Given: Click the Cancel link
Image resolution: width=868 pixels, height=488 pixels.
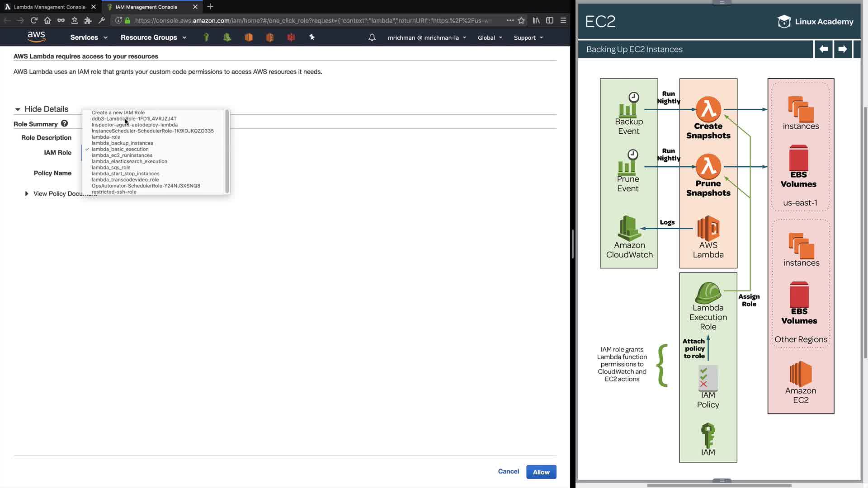Looking at the screenshot, I should pyautogui.click(x=508, y=471).
